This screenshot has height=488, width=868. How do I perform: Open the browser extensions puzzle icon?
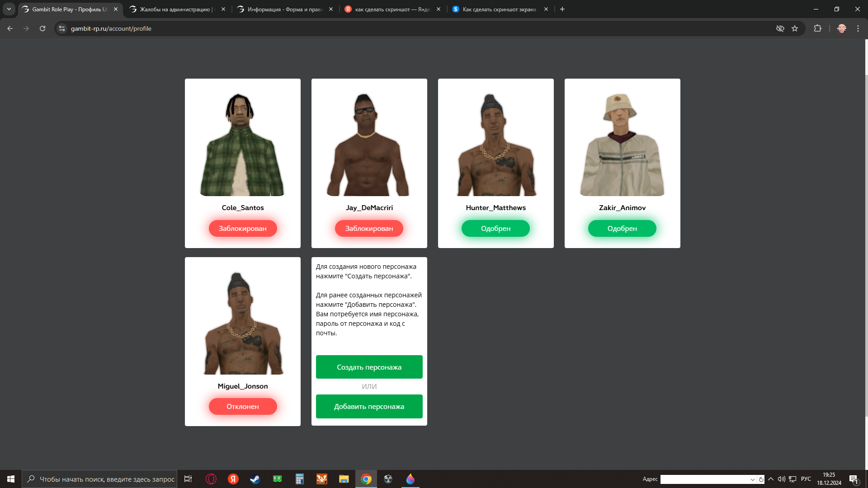[817, 28]
